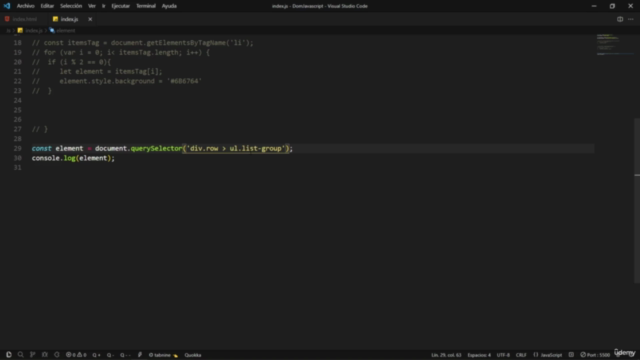Screen dimensions: 640x360
Task: Go to line via Lín. 29, col. 63
Action: pos(446,355)
